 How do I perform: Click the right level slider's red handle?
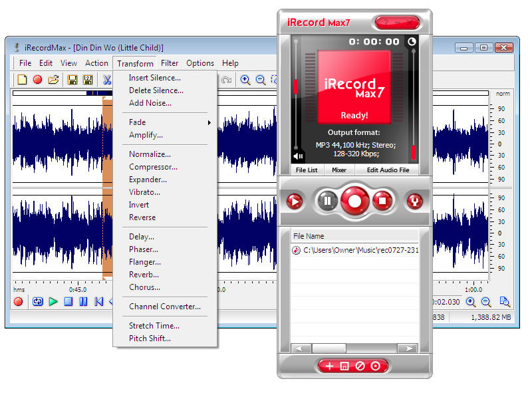point(414,153)
